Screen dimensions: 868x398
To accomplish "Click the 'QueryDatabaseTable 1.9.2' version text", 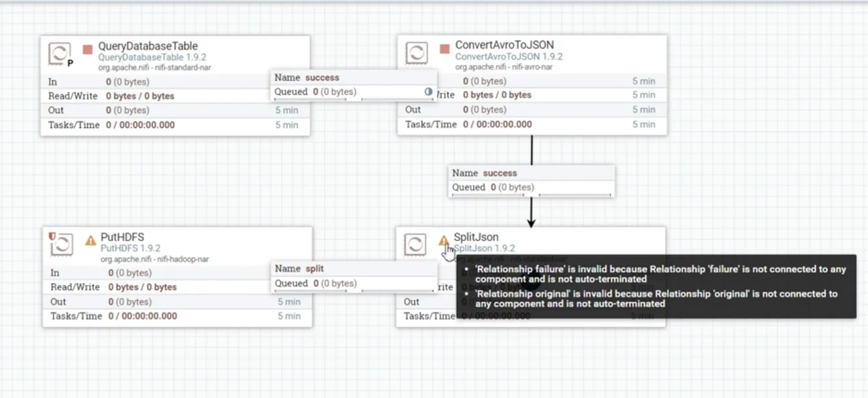I will click(152, 57).
